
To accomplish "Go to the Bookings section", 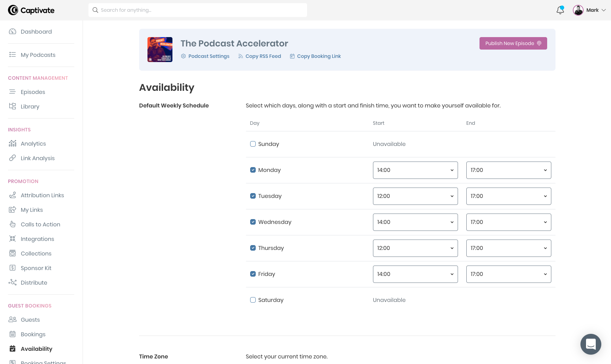I will coord(33,334).
